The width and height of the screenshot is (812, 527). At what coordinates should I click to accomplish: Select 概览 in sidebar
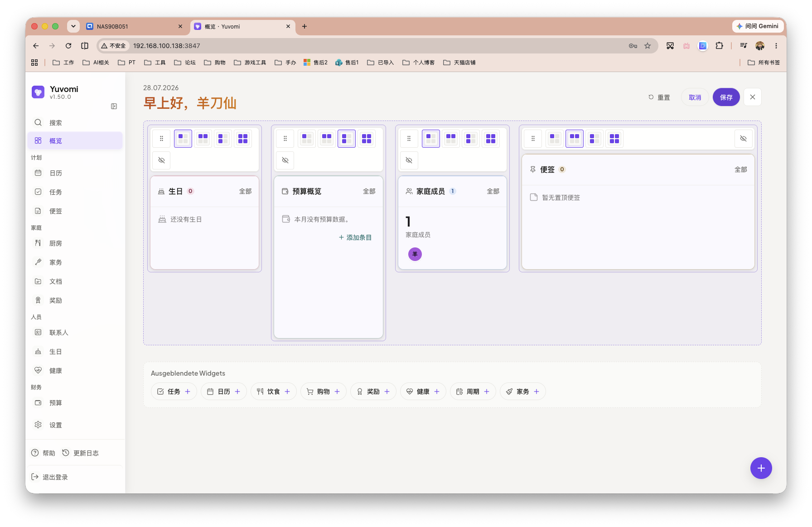tap(75, 141)
